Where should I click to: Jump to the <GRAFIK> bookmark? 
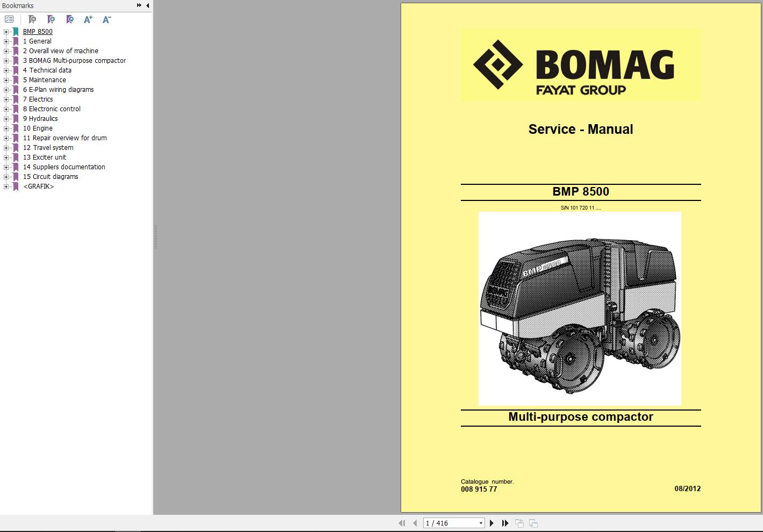click(x=38, y=186)
